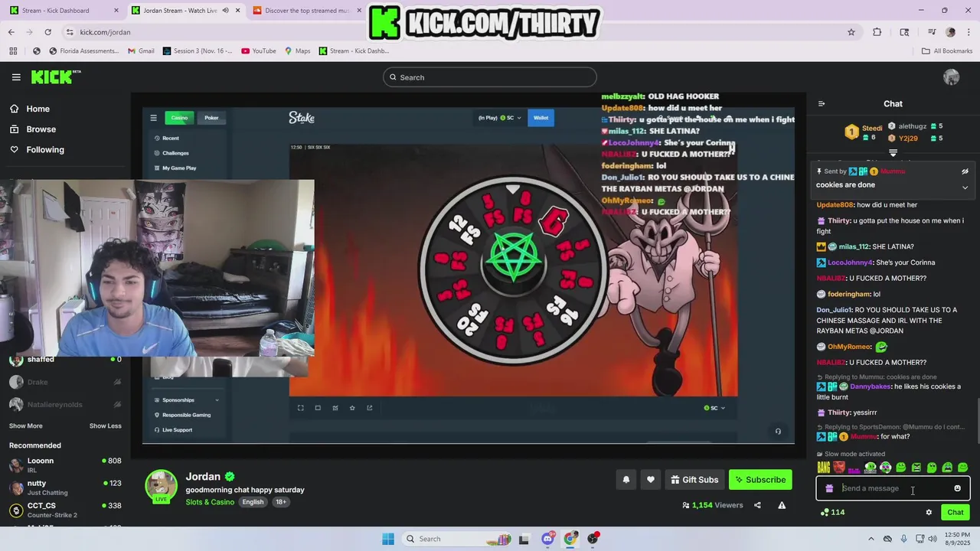Click the chat panel scrollbar
The height and width of the screenshot is (551, 980).
977,421
